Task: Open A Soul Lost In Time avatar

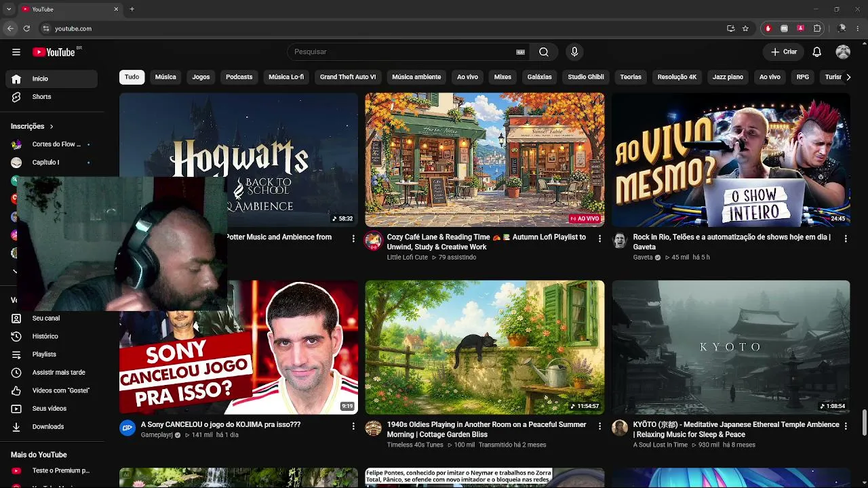Action: click(x=620, y=428)
